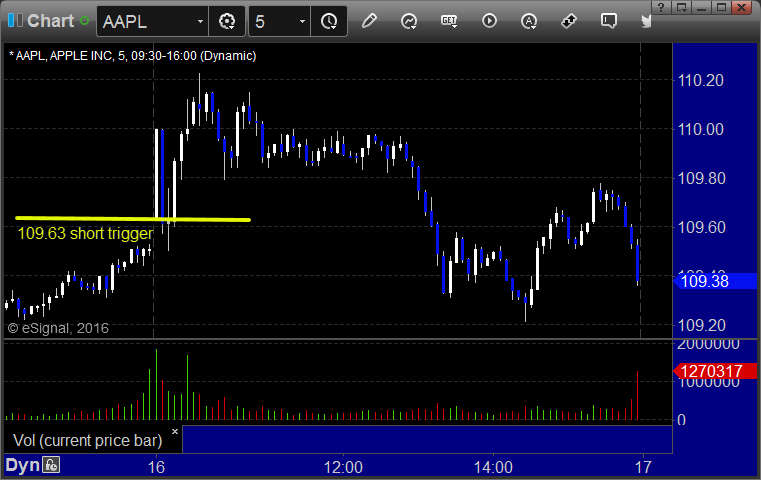Click the window options dropdown button
Viewport: 761px width, 480px height.
[682, 7]
